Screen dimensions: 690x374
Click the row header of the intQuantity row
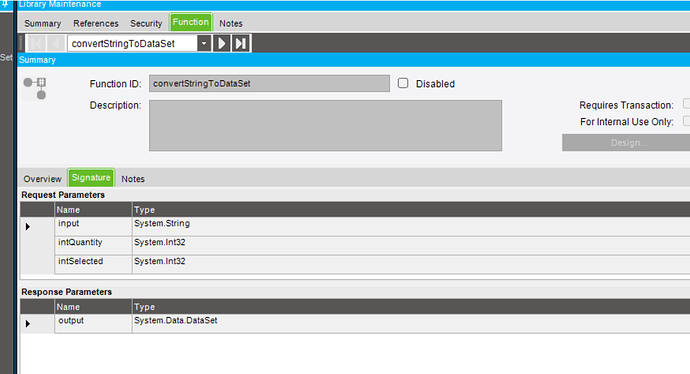click(x=37, y=246)
